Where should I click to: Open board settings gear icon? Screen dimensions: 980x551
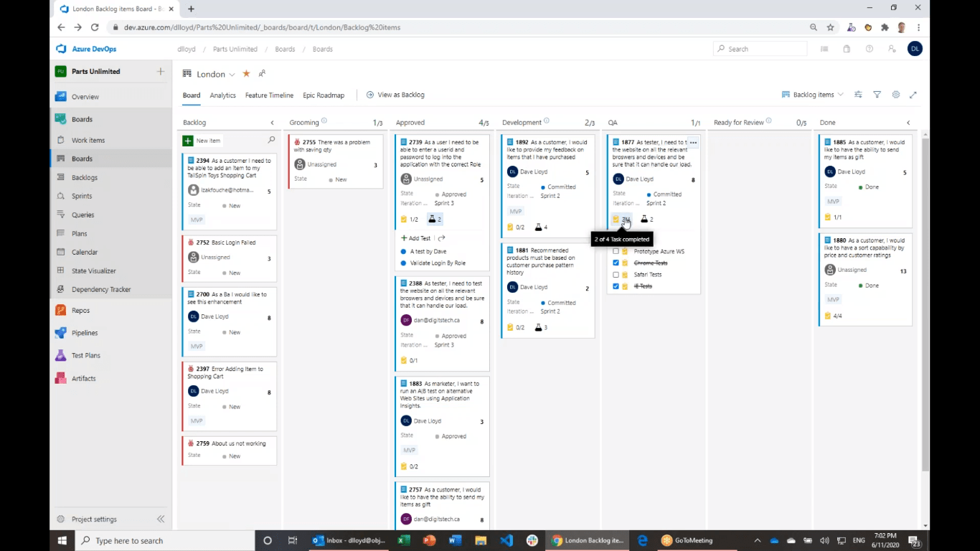tap(895, 95)
